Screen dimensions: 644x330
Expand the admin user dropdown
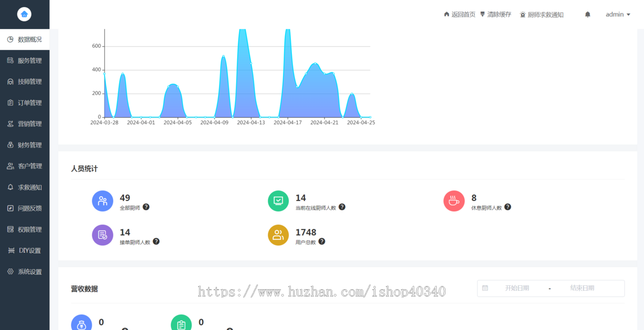tap(618, 15)
